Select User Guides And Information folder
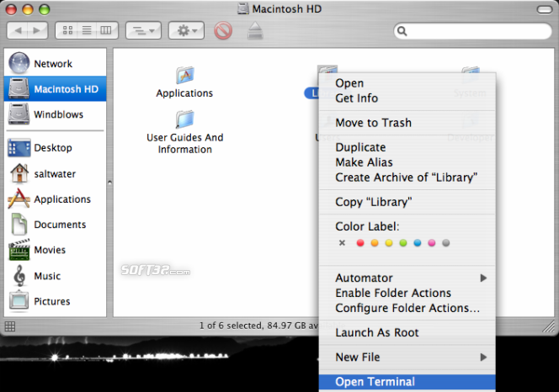 coord(184,119)
